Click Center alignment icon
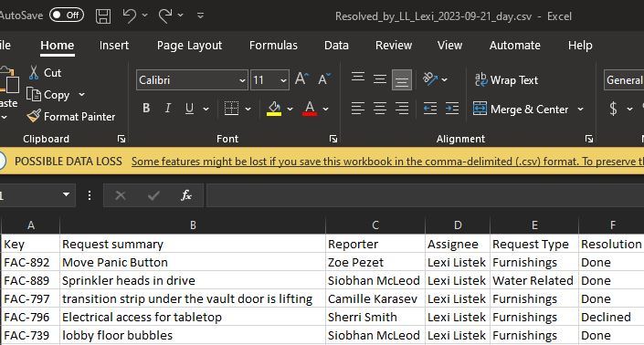Image resolution: width=644 pixels, height=345 pixels. point(380,109)
